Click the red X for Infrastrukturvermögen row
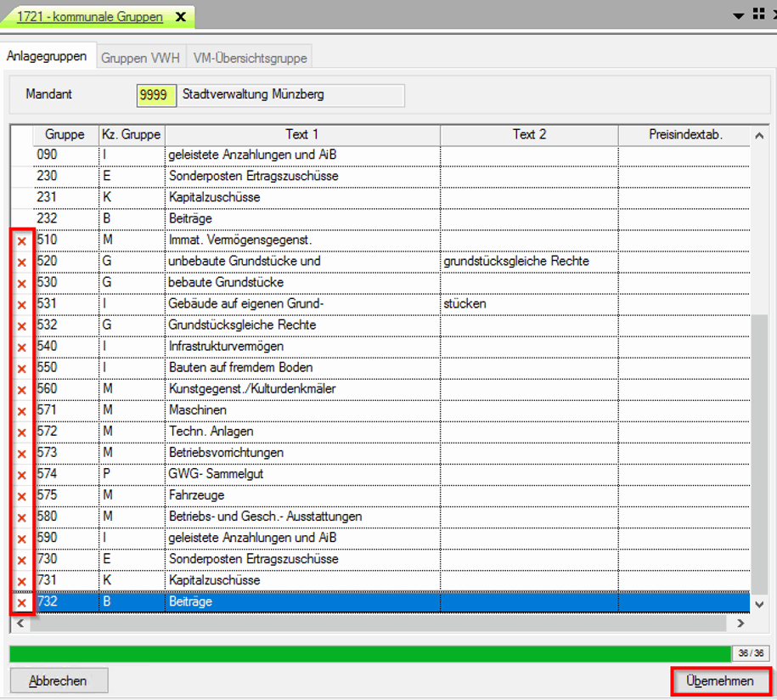Screen dimensions: 777x700 (x=22, y=347)
